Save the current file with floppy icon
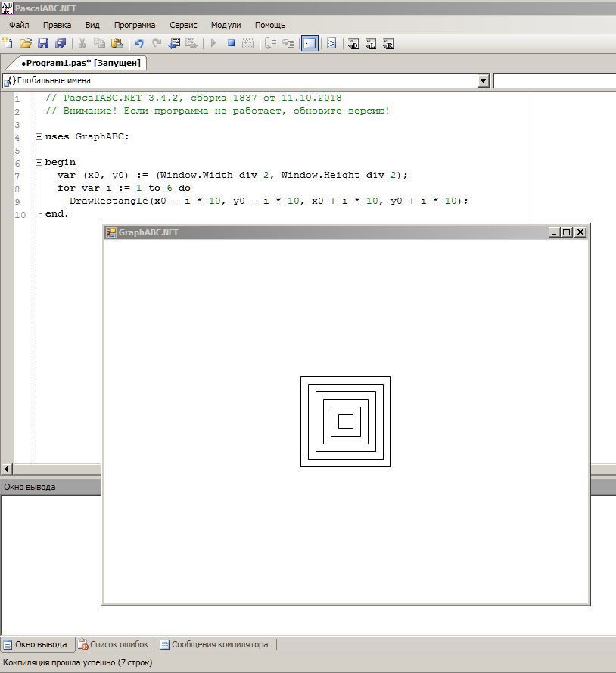 pyautogui.click(x=43, y=44)
